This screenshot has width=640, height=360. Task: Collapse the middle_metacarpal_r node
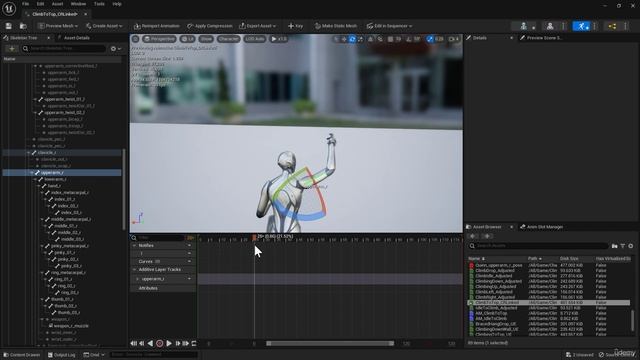[42, 219]
